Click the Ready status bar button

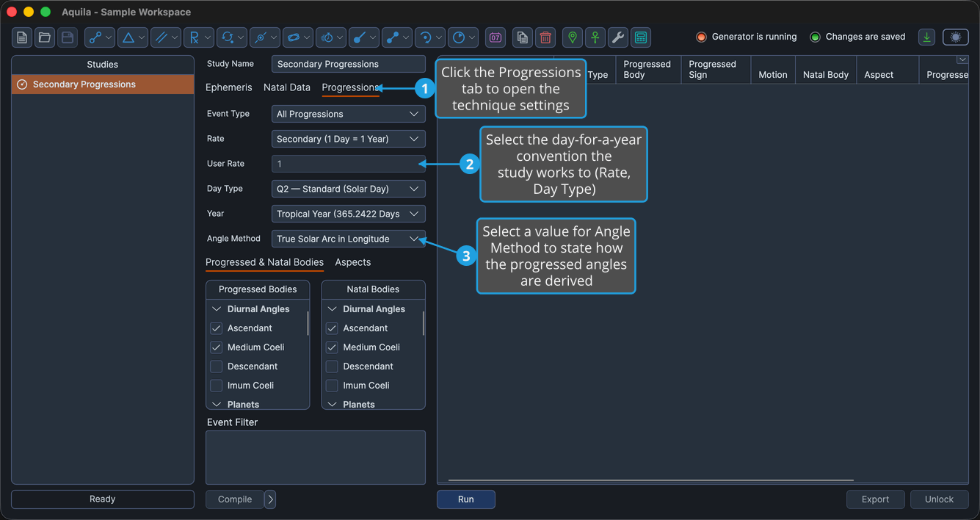[x=103, y=499]
